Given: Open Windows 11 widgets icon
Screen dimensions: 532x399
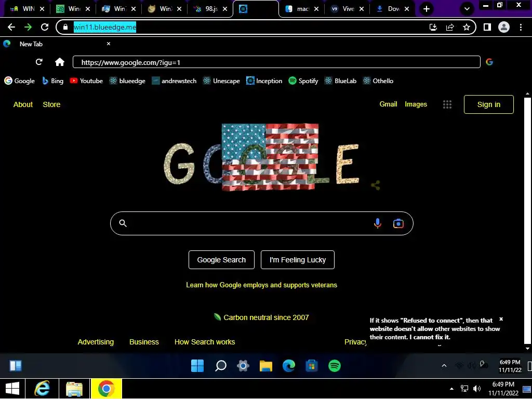Looking at the screenshot, I should [16, 366].
